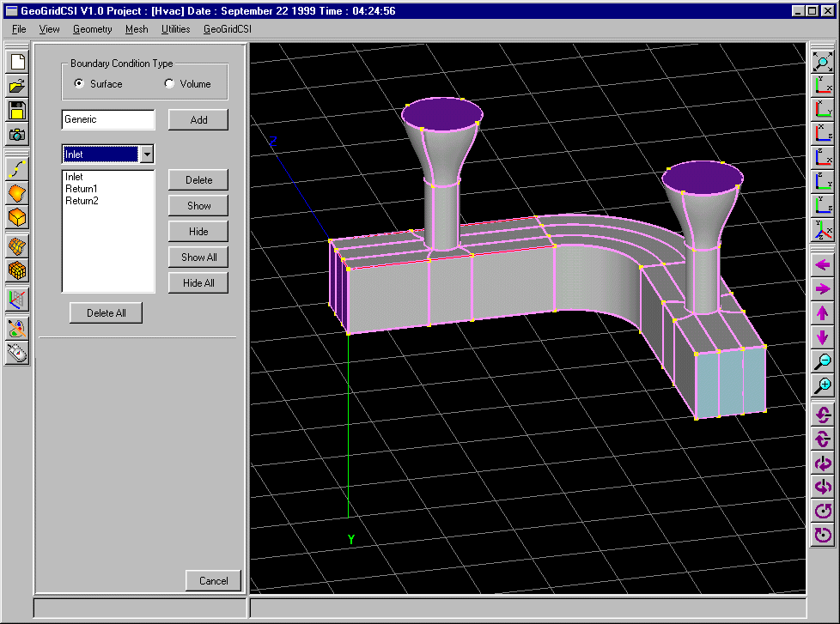840x624 pixels.
Task: Open the Geometry menu
Action: [92, 29]
